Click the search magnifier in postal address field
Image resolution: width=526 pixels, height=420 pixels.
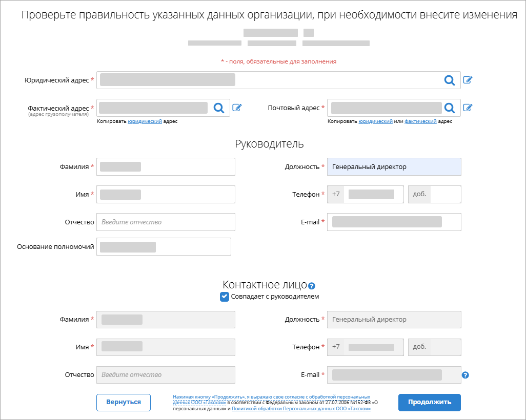(x=450, y=108)
